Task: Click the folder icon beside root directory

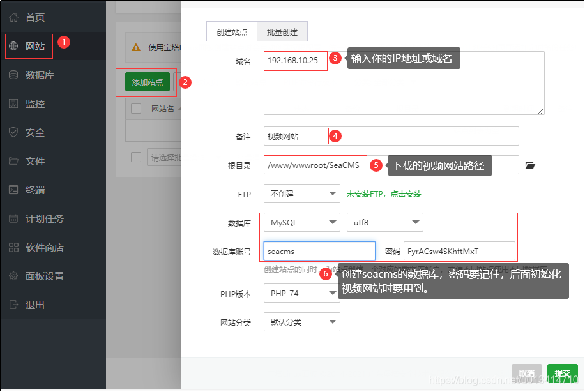Action: [530, 165]
